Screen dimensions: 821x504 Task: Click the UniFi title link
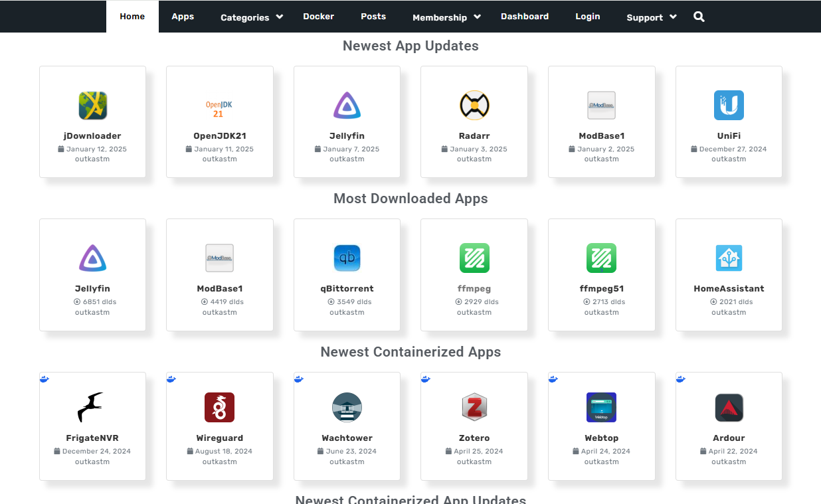pyautogui.click(x=729, y=136)
